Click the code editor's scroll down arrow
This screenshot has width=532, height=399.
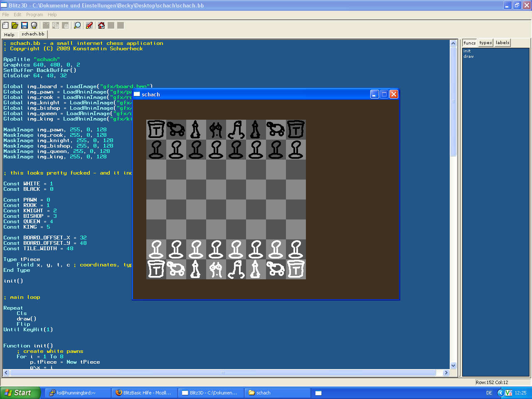click(453, 366)
